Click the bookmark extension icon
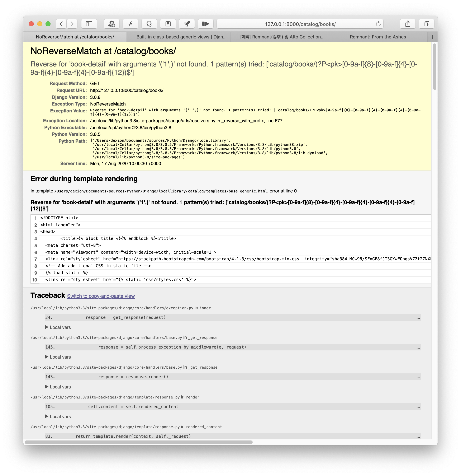This screenshot has width=461, height=476. pyautogui.click(x=168, y=24)
